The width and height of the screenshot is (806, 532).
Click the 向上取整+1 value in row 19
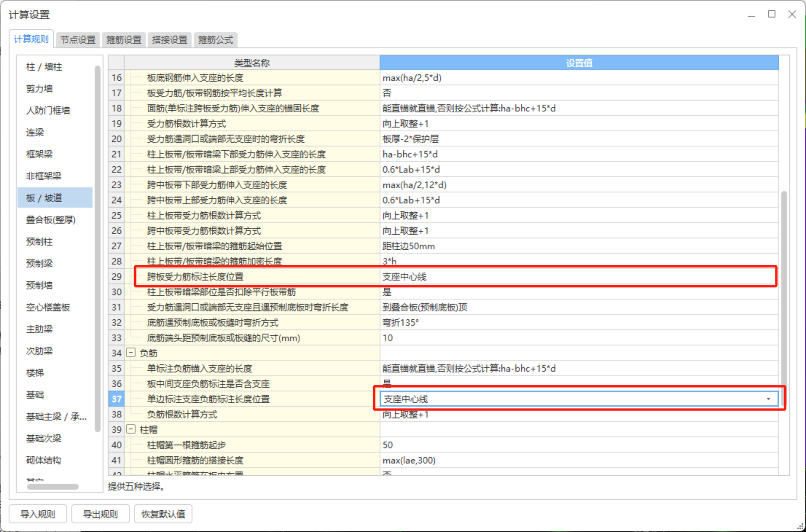[x=579, y=123]
